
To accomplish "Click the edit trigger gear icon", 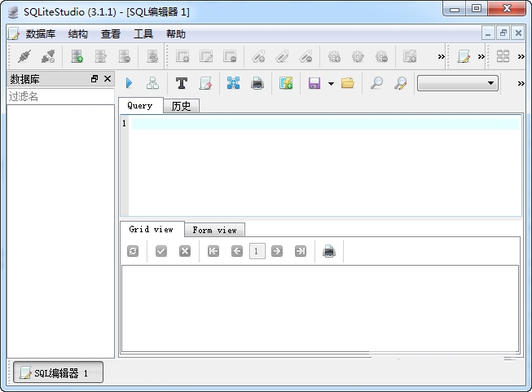I will click(x=358, y=56).
